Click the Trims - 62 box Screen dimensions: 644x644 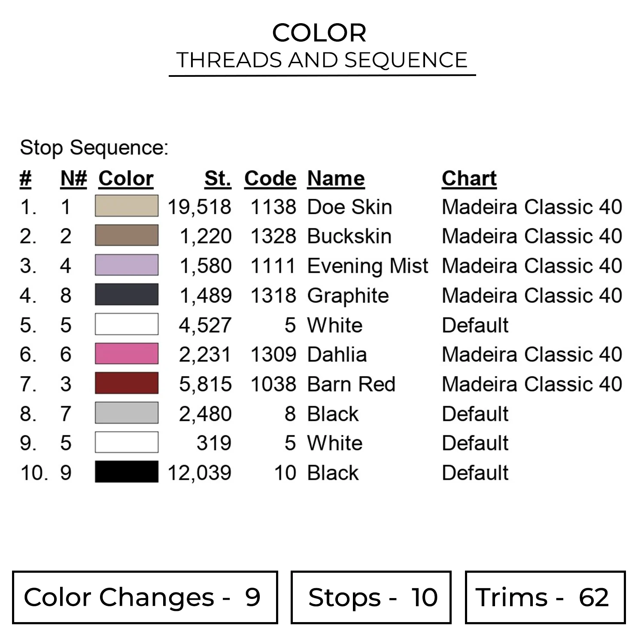point(545,597)
